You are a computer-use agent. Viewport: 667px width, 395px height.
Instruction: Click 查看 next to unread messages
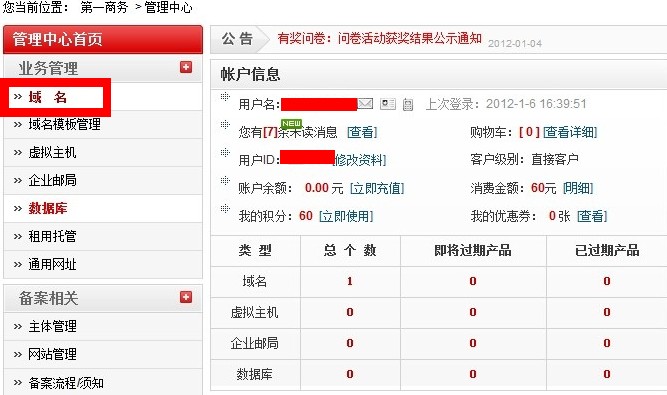click(x=362, y=132)
